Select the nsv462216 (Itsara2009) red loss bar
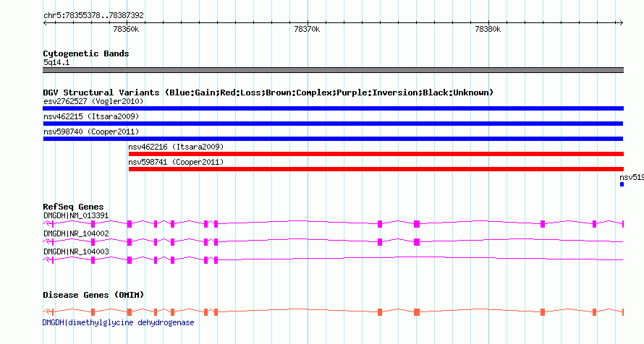Viewport: 644px width, 344px height. pos(376,154)
